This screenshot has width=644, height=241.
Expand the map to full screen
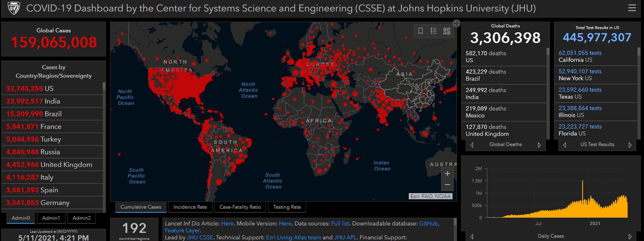coord(457,23)
